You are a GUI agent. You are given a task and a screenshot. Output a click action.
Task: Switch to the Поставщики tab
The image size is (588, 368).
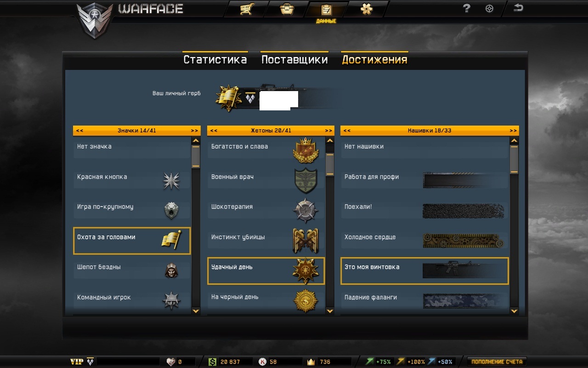294,60
